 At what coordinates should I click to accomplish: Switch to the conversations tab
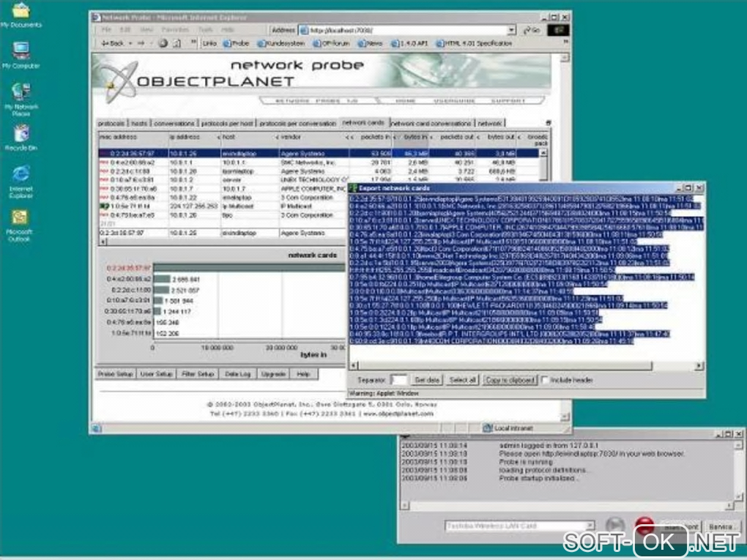pyautogui.click(x=174, y=123)
